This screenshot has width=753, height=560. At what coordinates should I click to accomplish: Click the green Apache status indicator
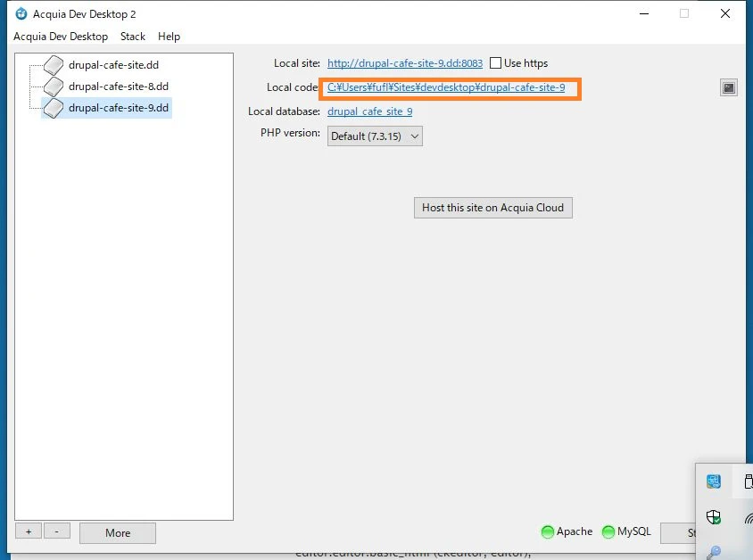[548, 531]
